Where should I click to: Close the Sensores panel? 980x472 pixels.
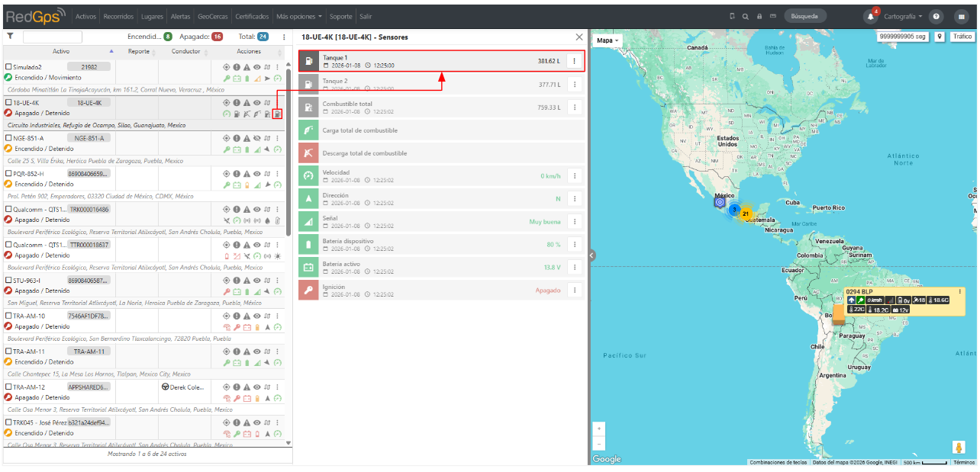(579, 37)
